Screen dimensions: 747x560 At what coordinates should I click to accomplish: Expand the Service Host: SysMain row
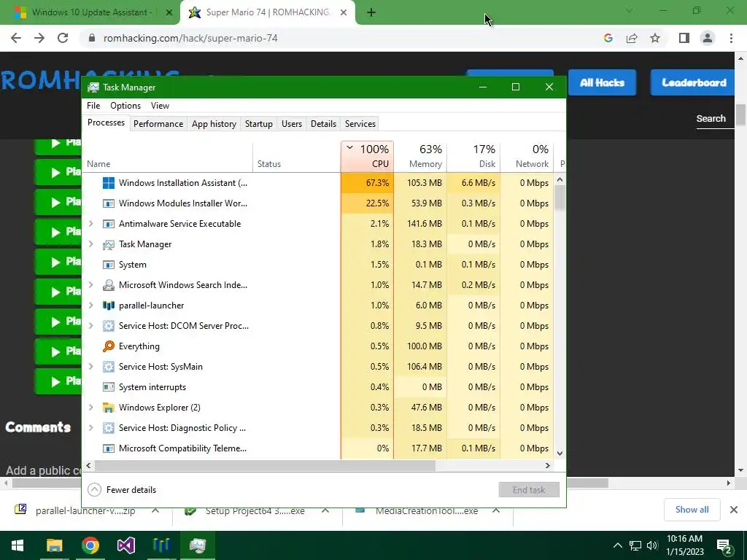91,367
